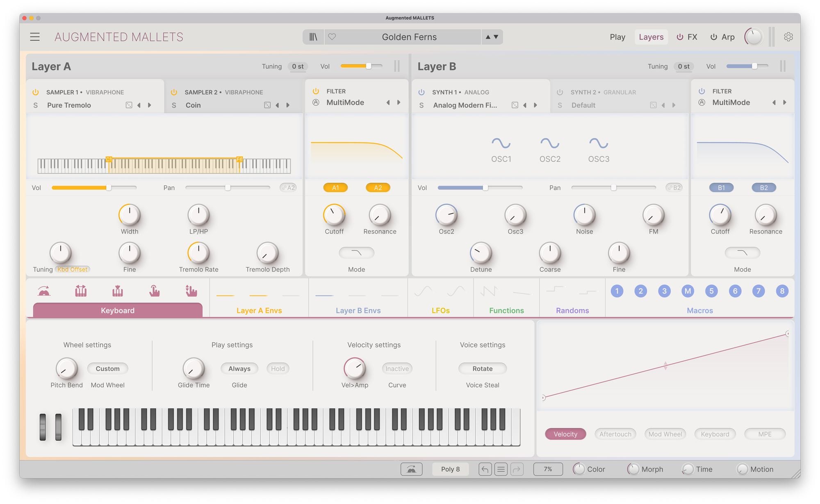Screen dimensions: 820x504
Task: Click the B2 filter routing button
Action: 764,188
